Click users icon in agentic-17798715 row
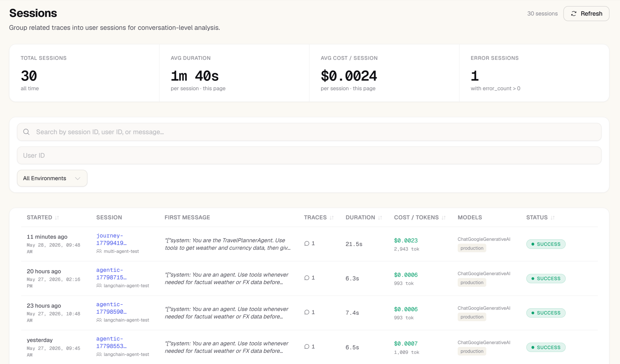 (x=99, y=285)
